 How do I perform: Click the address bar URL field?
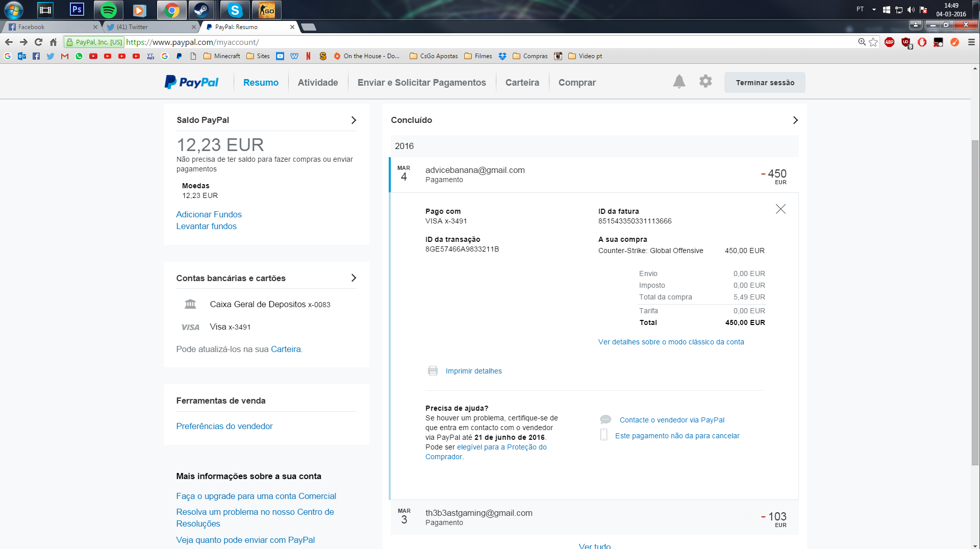pos(459,42)
